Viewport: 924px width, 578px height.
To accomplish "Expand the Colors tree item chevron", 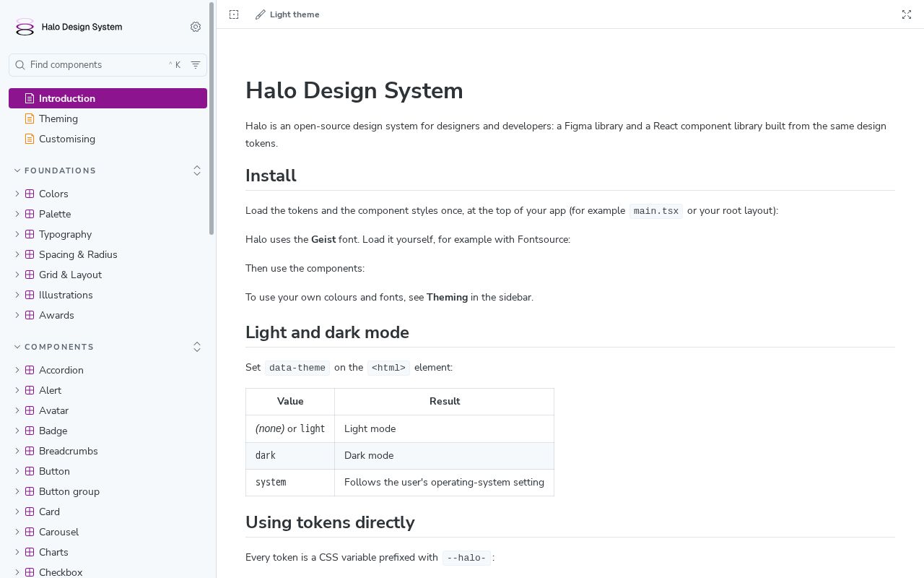I will (x=17, y=194).
